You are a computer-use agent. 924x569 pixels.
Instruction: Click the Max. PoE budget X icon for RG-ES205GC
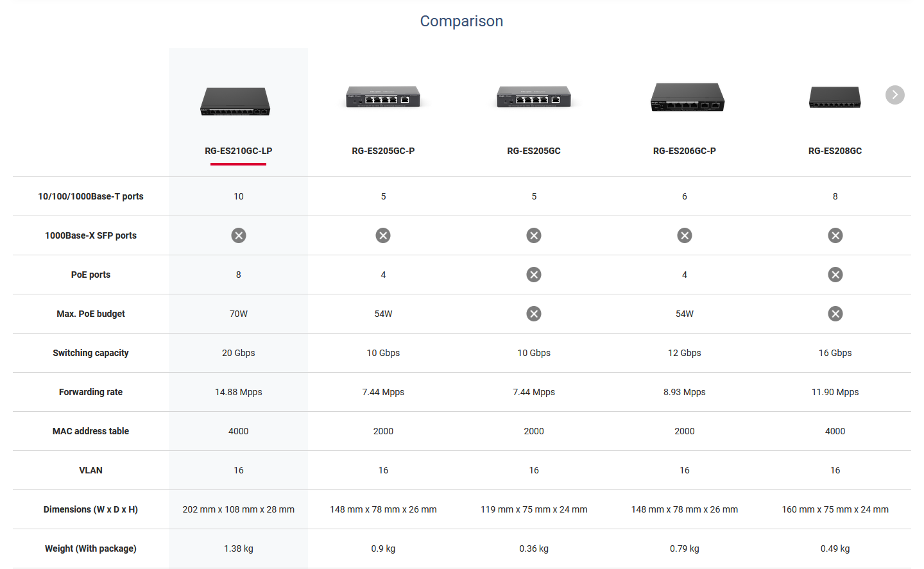534,314
